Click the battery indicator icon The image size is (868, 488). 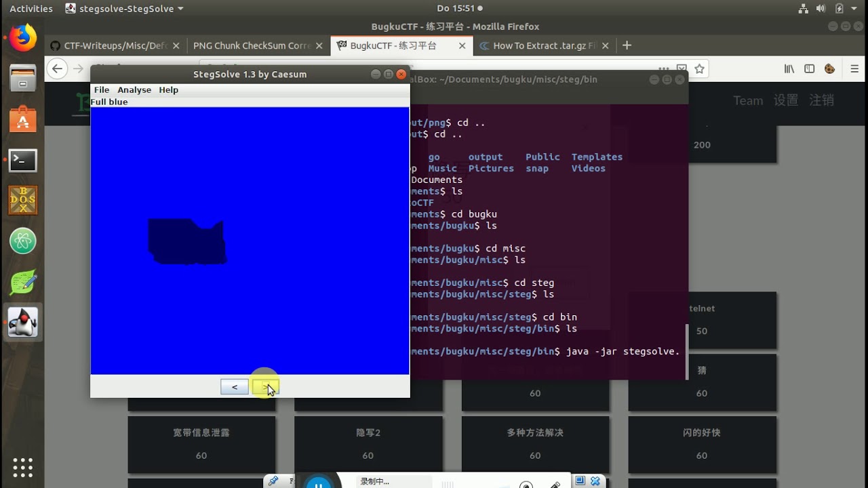(839, 9)
